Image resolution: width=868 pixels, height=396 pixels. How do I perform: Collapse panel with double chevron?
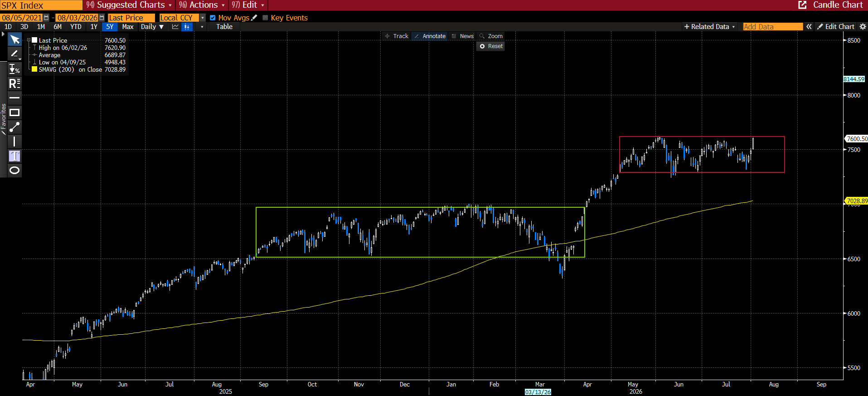pyautogui.click(x=809, y=27)
